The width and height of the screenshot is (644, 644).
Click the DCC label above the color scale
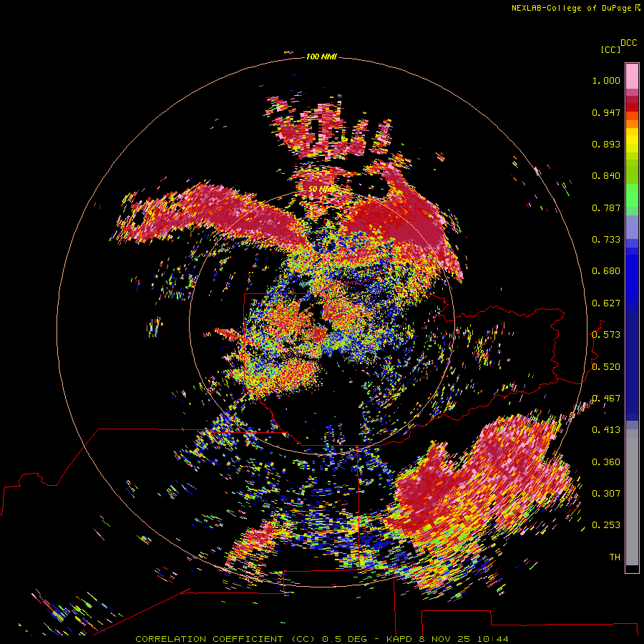628,43
